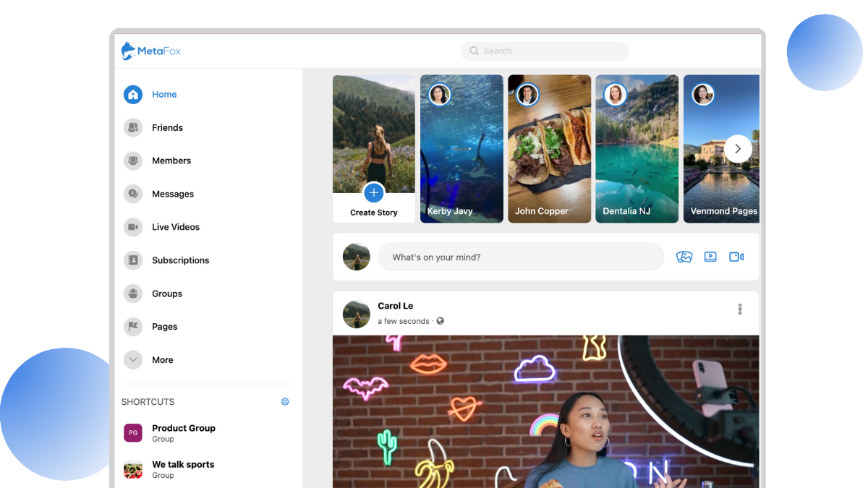
Task: Click Carol Le author name link
Action: tap(395, 306)
